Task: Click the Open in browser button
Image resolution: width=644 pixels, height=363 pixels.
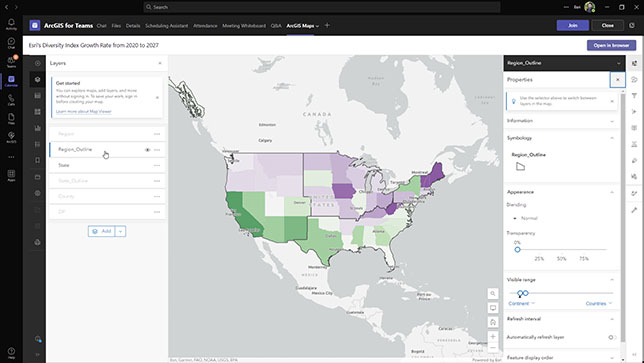Action: pos(611,45)
